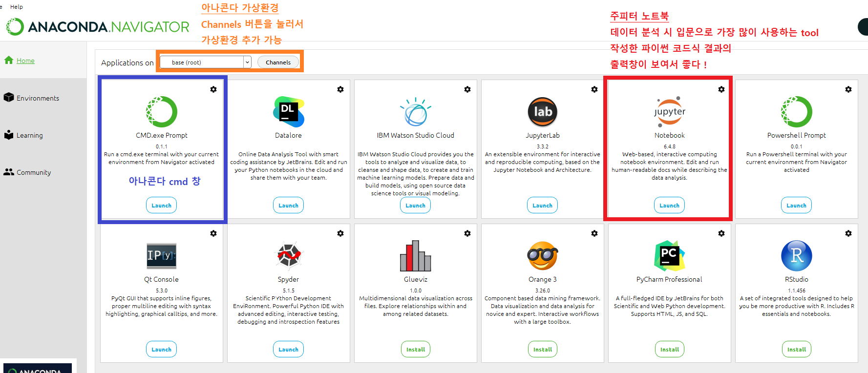The width and height of the screenshot is (868, 373).
Task: Install Glueviz
Action: point(416,350)
